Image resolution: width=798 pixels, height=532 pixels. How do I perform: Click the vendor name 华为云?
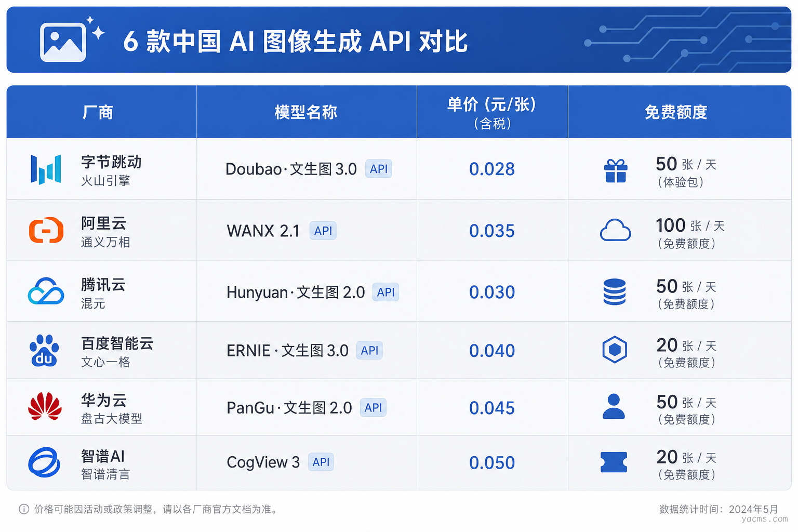[103, 401]
